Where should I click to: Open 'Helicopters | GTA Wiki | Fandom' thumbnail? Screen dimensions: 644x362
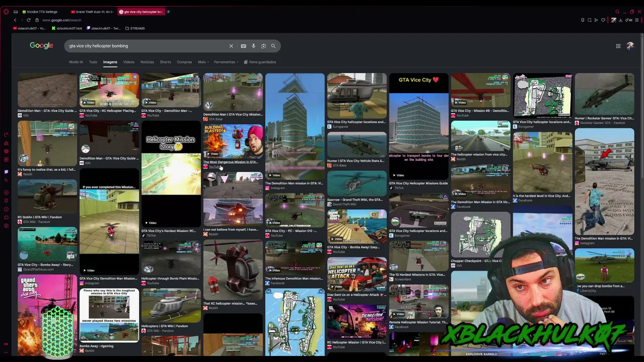(x=171, y=305)
